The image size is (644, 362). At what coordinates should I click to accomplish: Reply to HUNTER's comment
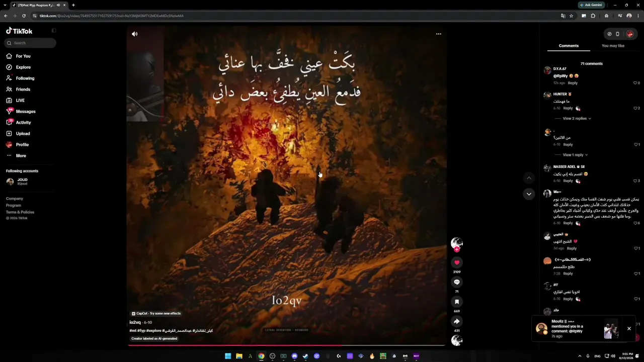[x=568, y=109]
